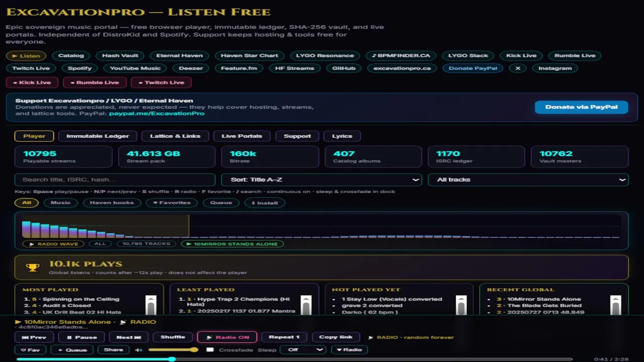Click the Share button

pos(113,350)
